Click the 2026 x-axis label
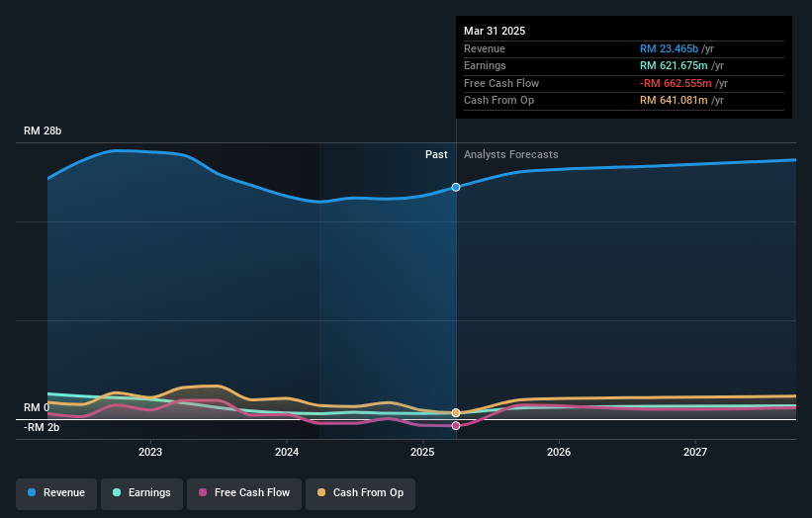This screenshot has height=518, width=812. (x=559, y=453)
